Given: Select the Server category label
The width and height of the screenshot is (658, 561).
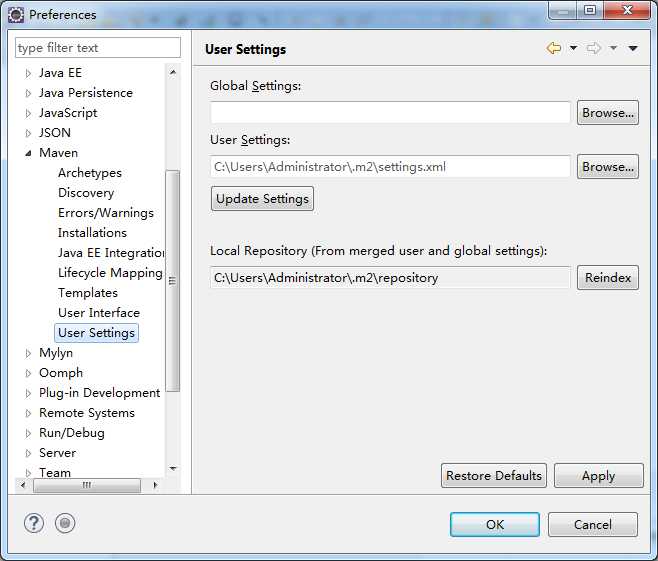Looking at the screenshot, I should [x=57, y=453].
